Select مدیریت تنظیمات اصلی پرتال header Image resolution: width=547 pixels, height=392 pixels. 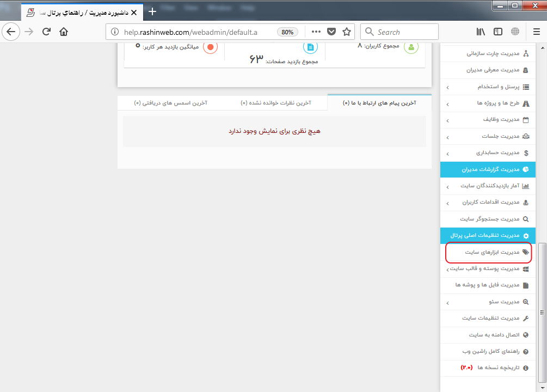coord(488,236)
